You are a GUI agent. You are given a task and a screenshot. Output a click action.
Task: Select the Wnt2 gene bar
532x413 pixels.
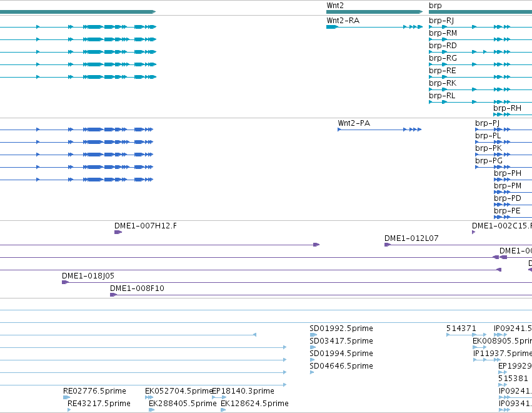coord(374,12)
